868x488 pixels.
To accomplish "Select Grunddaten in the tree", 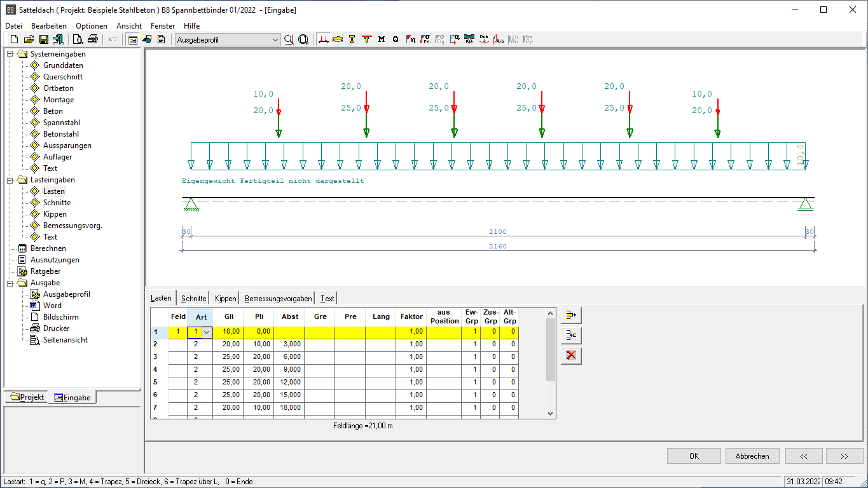I will point(63,65).
